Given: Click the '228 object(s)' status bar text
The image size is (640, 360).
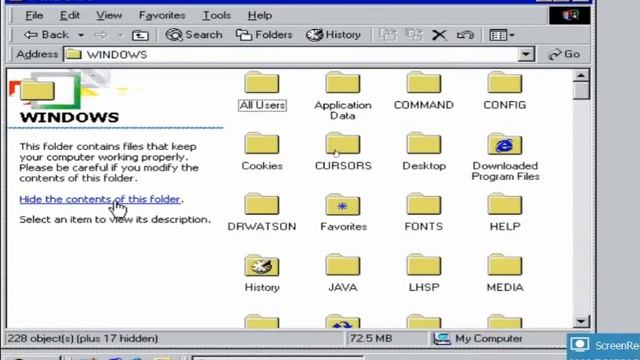Looking at the screenshot, I should pyautogui.click(x=83, y=338).
